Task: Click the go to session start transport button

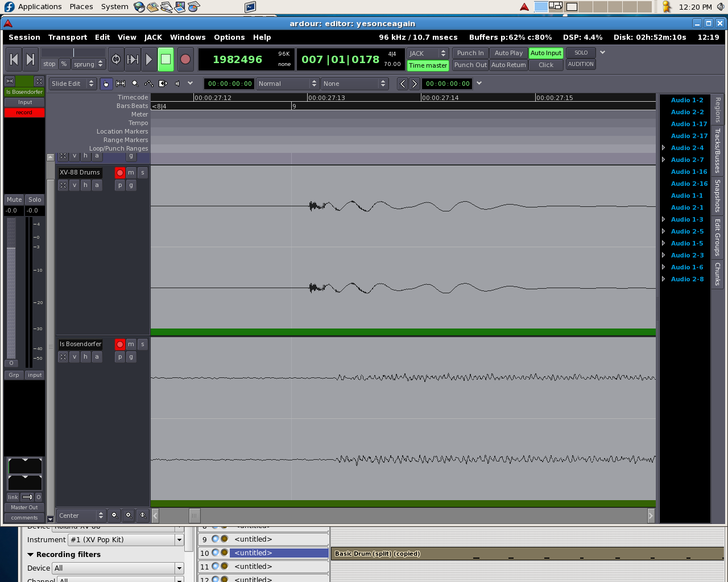Action: (14, 59)
